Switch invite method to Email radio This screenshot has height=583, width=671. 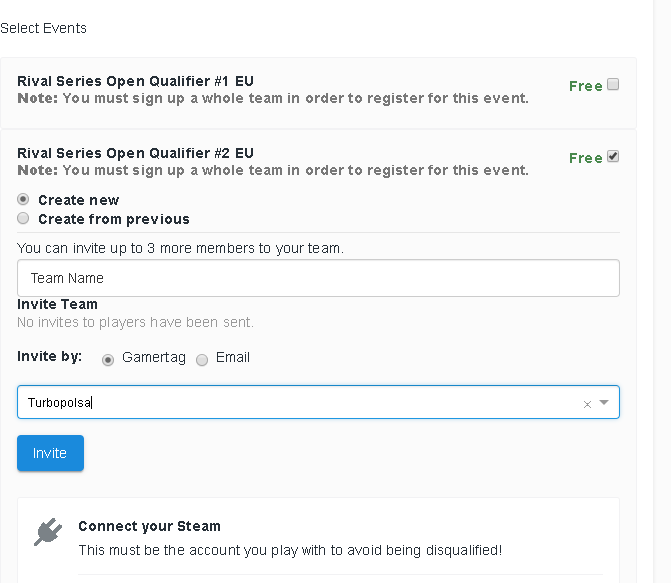click(x=202, y=359)
